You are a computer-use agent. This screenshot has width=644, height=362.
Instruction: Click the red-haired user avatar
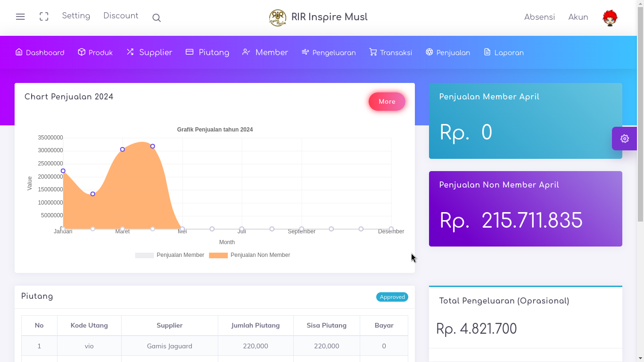click(610, 18)
